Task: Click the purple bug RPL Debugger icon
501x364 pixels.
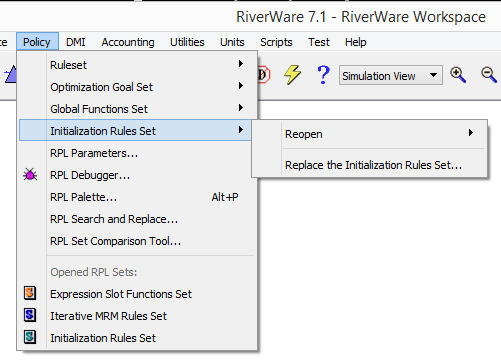Action: [x=30, y=175]
